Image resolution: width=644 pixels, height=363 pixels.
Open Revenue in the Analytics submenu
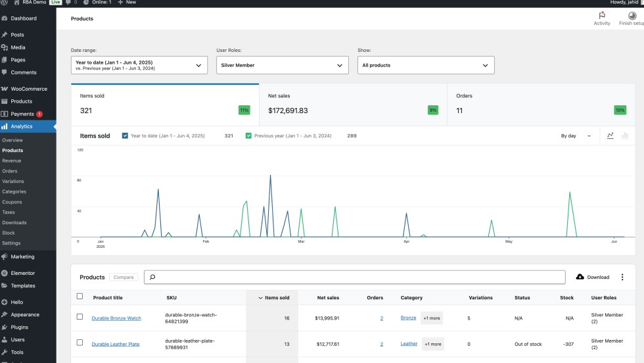[12, 160]
